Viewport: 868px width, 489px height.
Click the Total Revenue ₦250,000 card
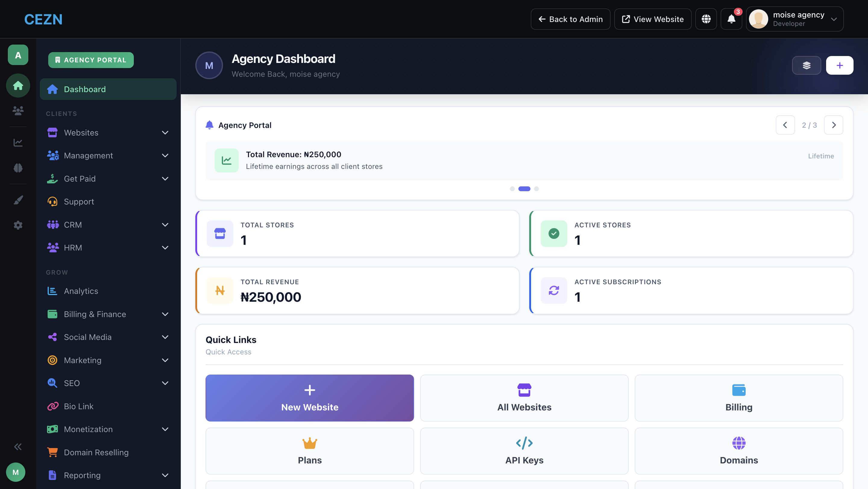coord(357,291)
